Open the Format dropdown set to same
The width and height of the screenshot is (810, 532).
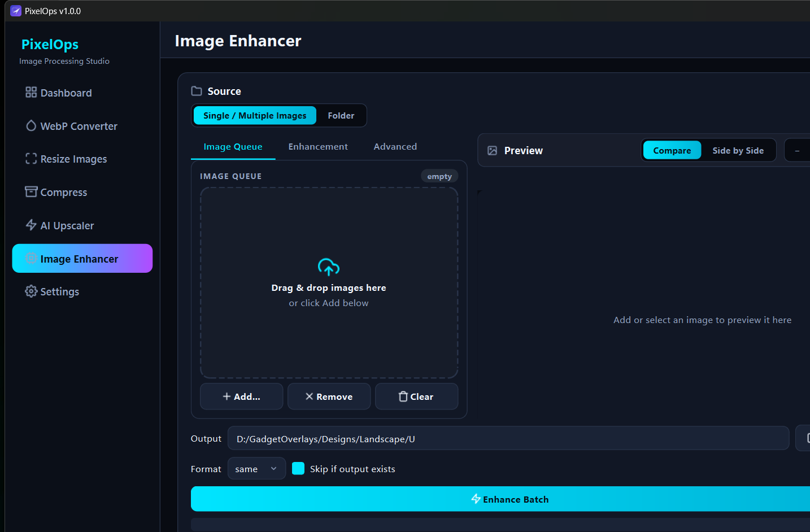(x=256, y=468)
